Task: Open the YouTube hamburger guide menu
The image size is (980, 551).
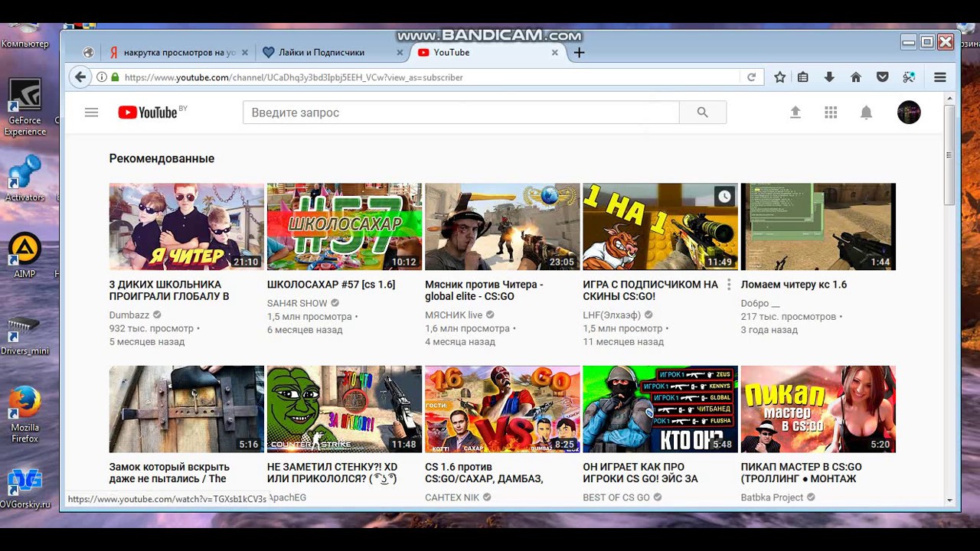Action: (x=91, y=112)
